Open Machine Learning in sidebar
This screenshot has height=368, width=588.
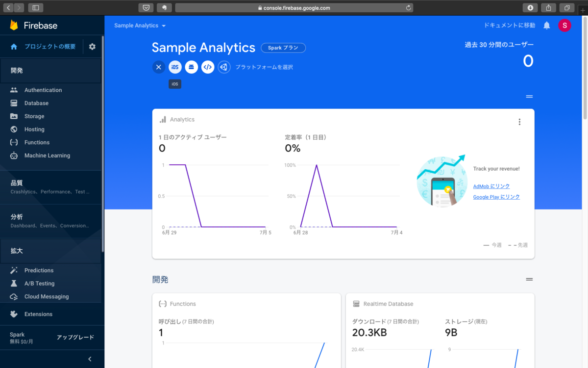(47, 156)
